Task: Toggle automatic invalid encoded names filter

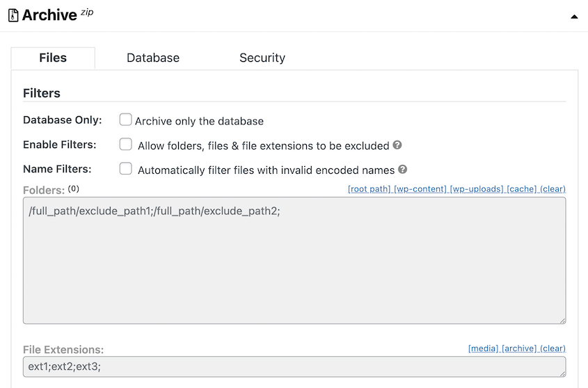Action: (125, 169)
